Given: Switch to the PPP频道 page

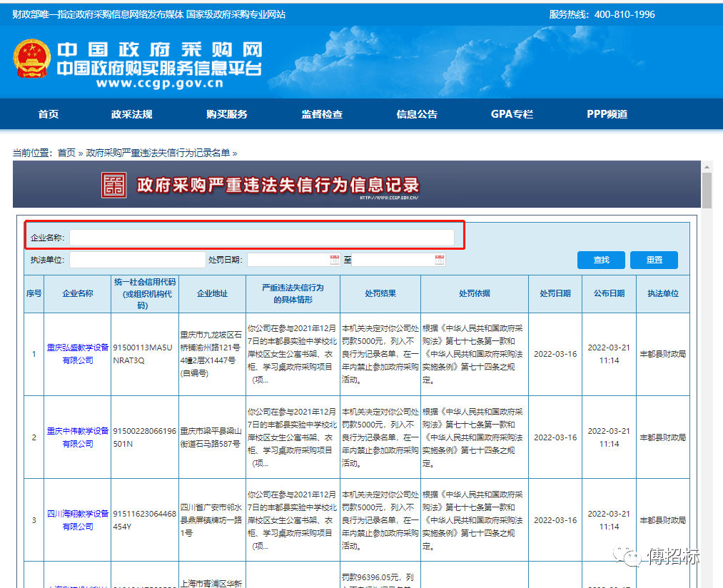Looking at the screenshot, I should tap(607, 114).
